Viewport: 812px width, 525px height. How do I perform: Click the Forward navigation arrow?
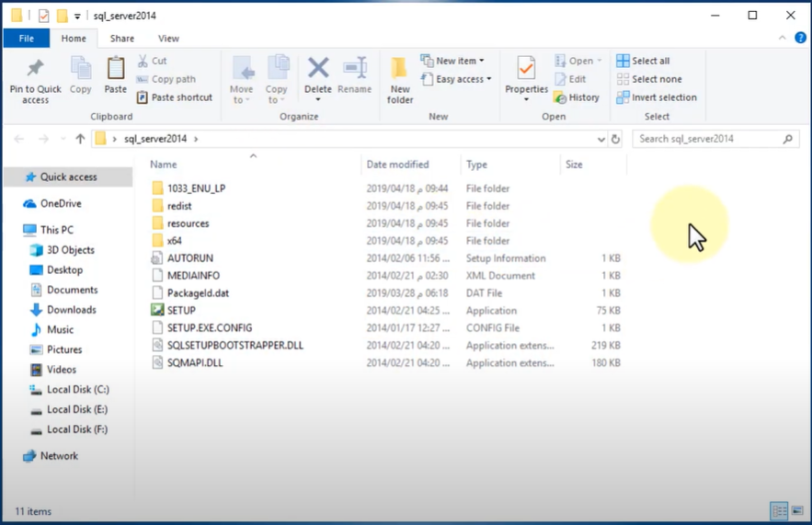[43, 139]
